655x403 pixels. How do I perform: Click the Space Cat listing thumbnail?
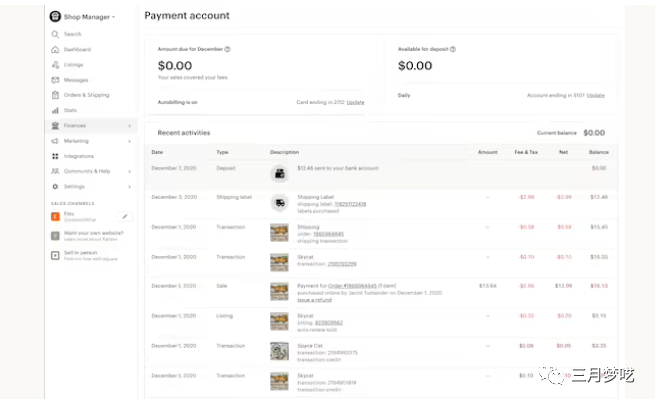(279, 350)
